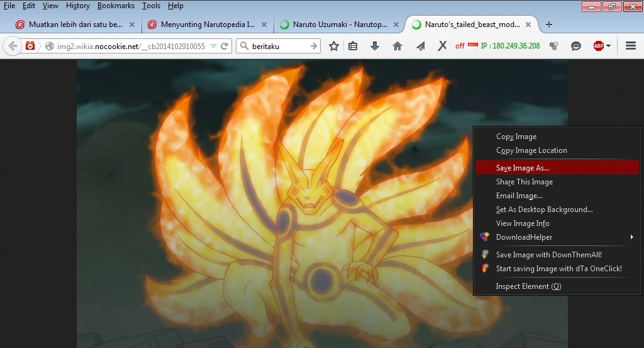The image size is (644, 348).
Task: Restore down the Firefox window
Action: (x=612, y=6)
